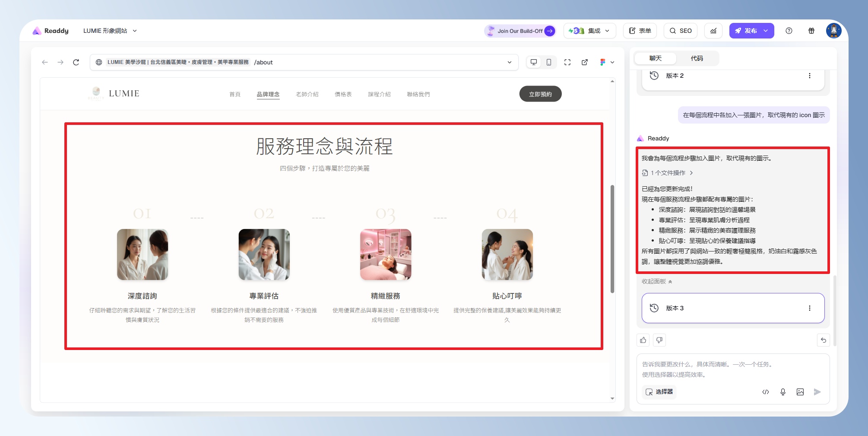The height and width of the screenshot is (436, 868).
Task: Click thumbs up on Readdy response
Action: (643, 340)
